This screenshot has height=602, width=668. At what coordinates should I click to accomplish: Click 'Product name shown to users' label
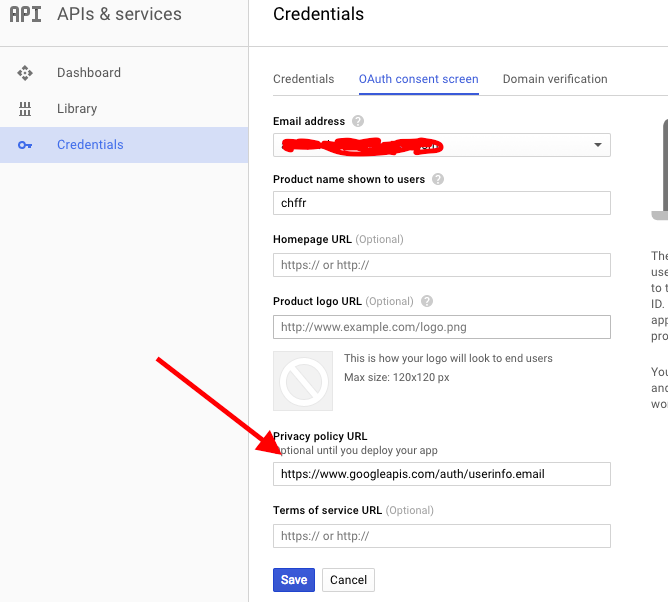(349, 179)
